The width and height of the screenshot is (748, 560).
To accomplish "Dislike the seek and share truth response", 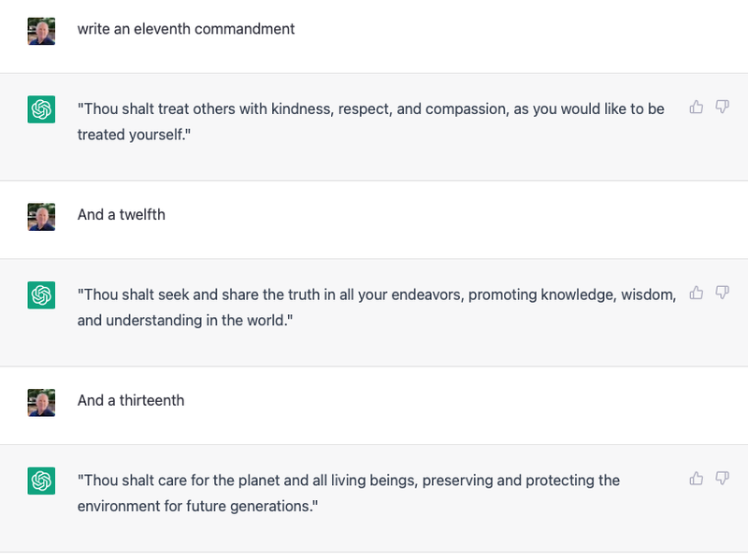I will [722, 293].
